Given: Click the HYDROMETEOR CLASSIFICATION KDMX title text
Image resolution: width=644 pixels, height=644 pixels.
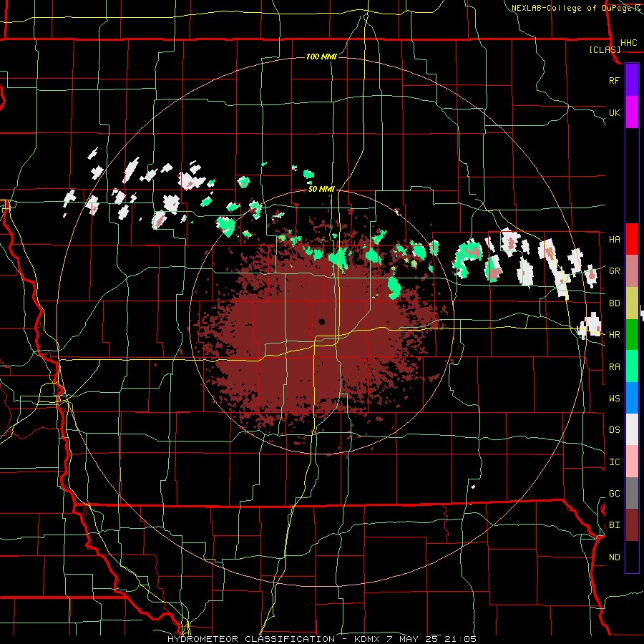Looking at the screenshot, I should coord(321,639).
